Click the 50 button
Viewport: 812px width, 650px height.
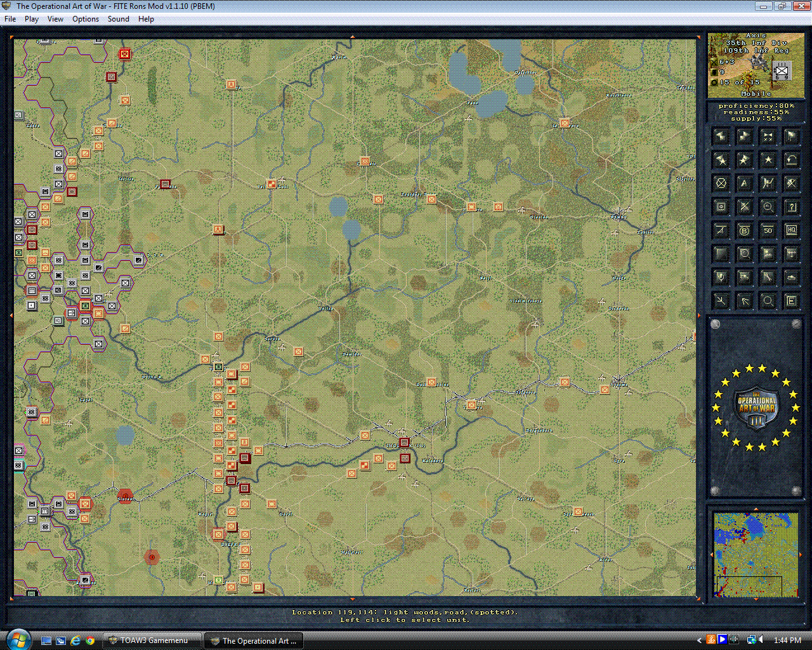pyautogui.click(x=768, y=230)
